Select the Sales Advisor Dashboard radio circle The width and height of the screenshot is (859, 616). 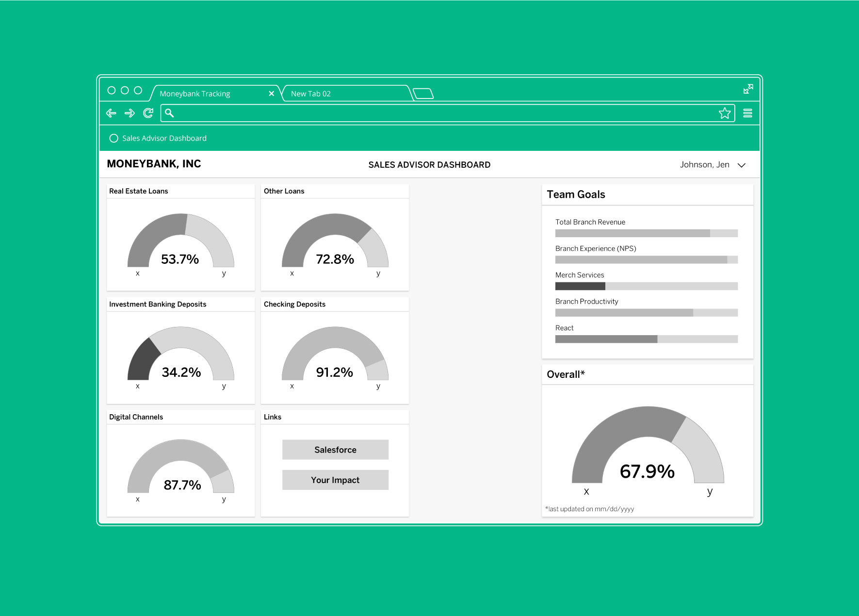(114, 138)
